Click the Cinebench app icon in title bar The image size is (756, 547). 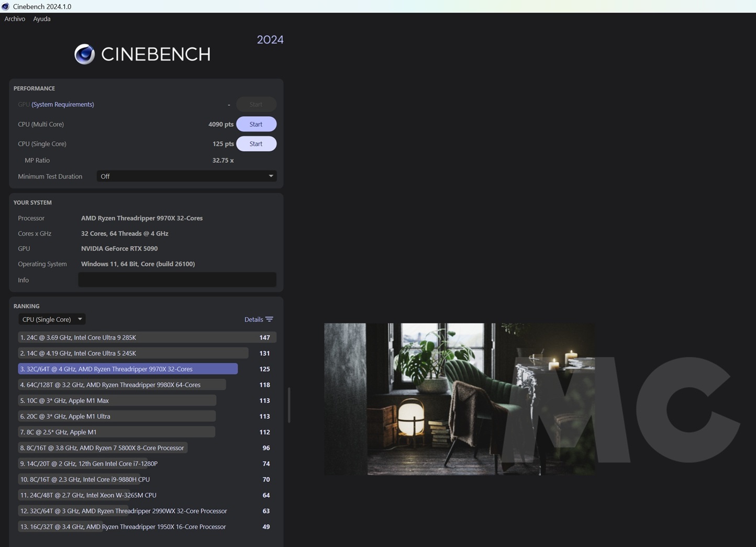click(x=6, y=6)
